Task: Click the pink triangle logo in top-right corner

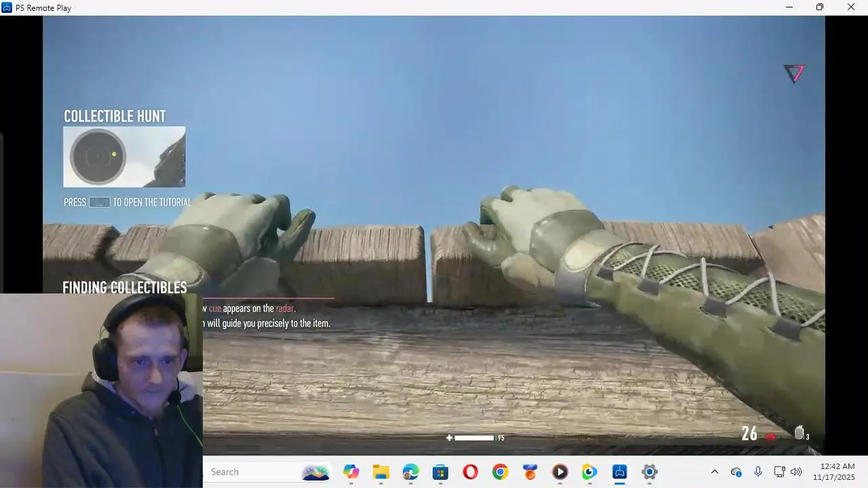Action: coord(794,73)
